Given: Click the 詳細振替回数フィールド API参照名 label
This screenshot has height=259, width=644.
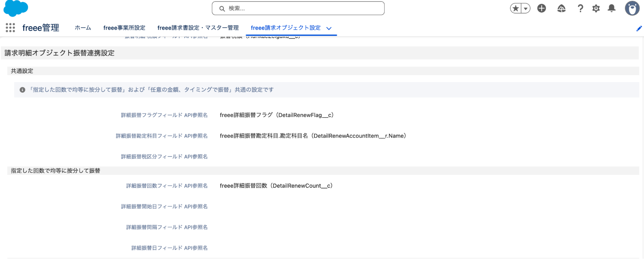Looking at the screenshot, I should tap(167, 186).
